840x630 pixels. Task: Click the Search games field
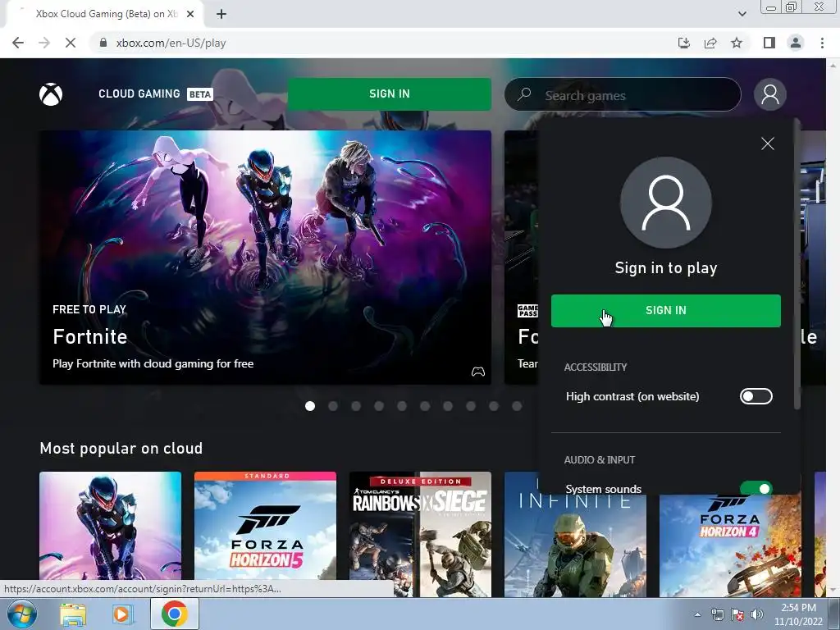click(623, 95)
